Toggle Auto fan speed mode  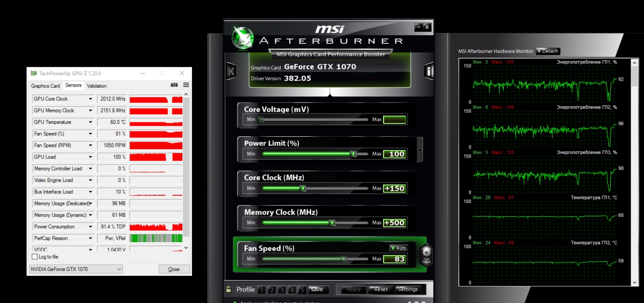tap(398, 248)
